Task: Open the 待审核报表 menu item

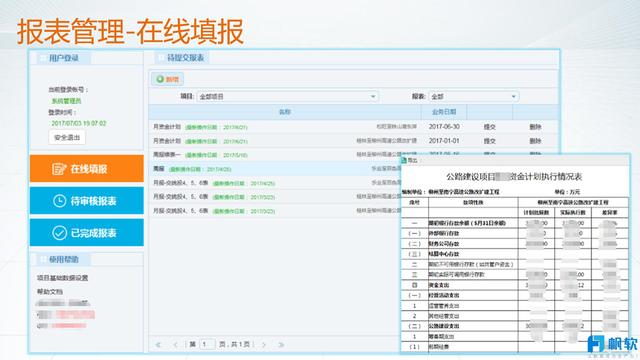Action: (x=87, y=200)
